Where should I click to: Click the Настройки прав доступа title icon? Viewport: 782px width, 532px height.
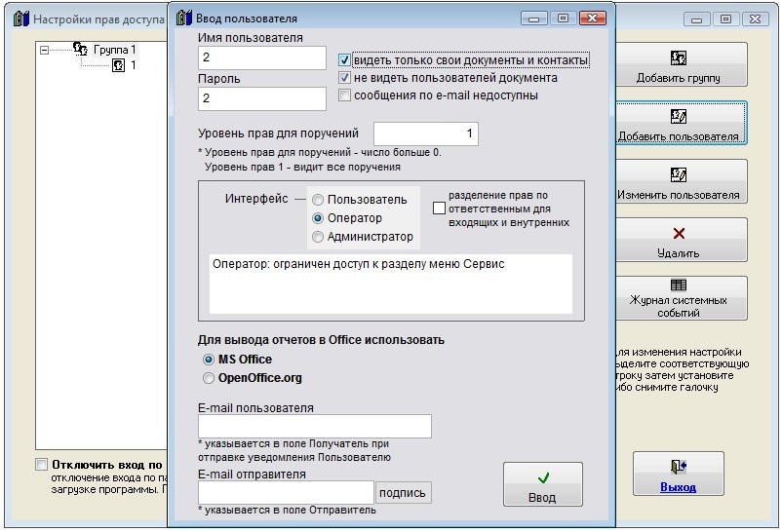coord(21,19)
